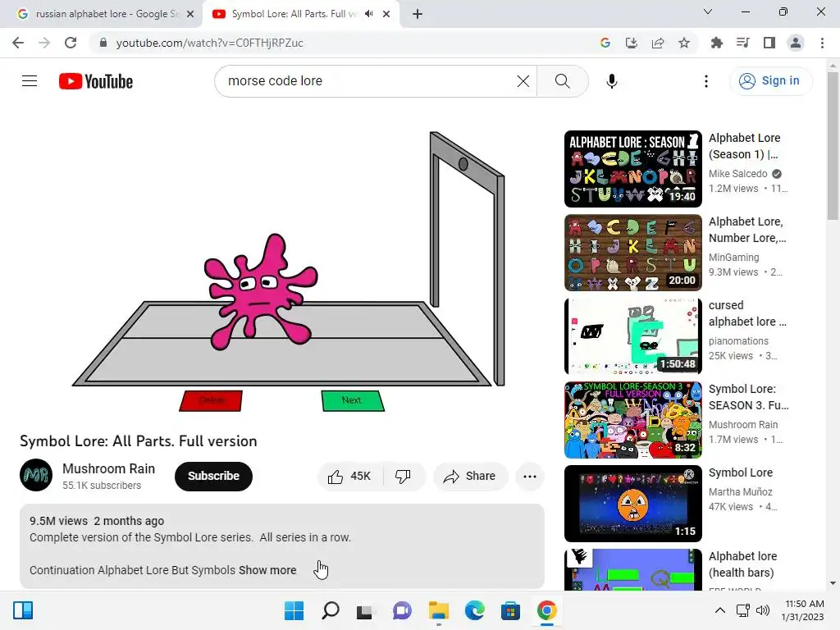This screenshot has height=630, width=840.
Task: Open the Chat app from taskbar
Action: click(x=402, y=610)
